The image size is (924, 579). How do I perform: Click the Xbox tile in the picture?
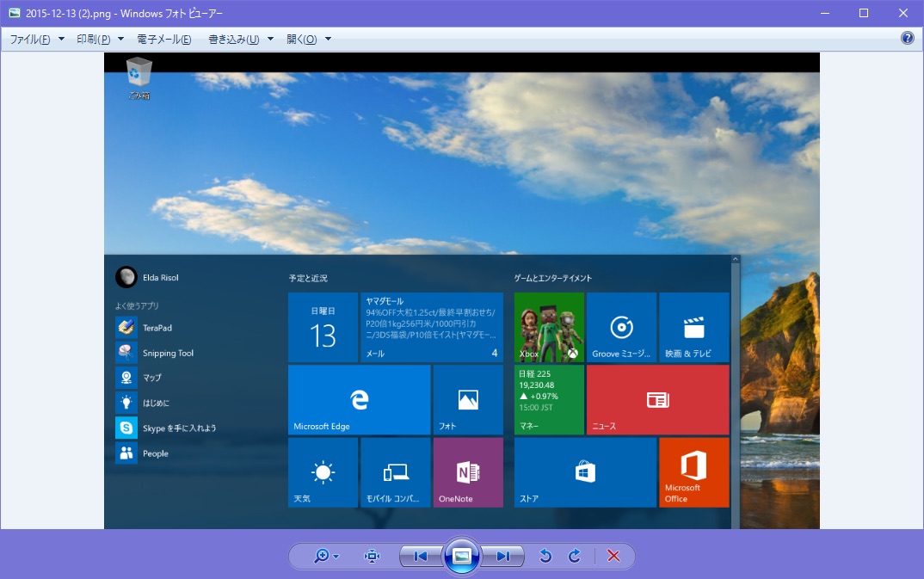(x=549, y=328)
